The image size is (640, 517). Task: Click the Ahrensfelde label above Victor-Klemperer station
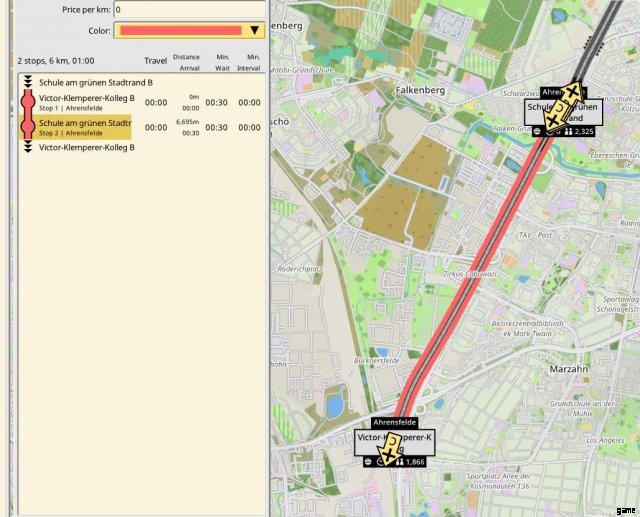point(393,423)
